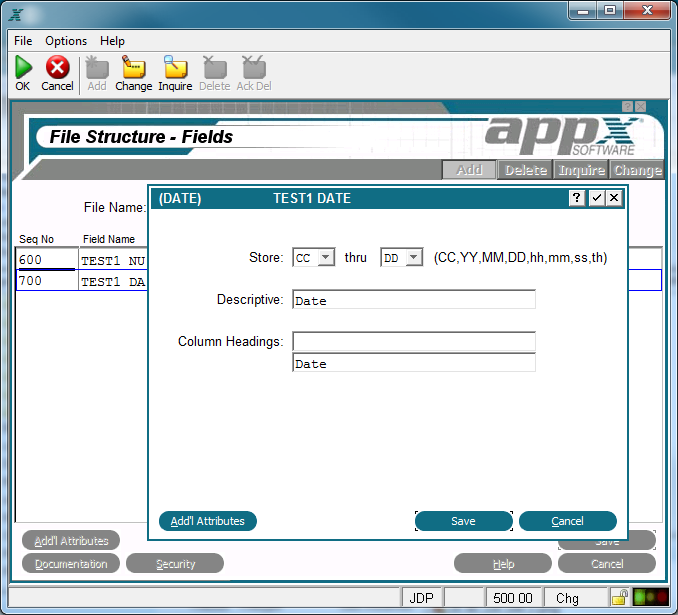This screenshot has height=615, width=678.
Task: Click the red Cancel toolbar icon
Action: click(58, 67)
